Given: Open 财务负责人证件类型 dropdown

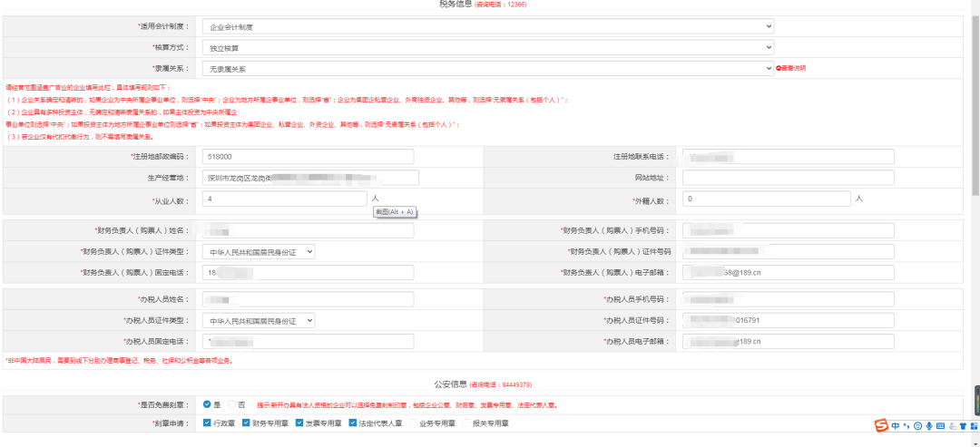Looking at the screenshot, I should (259, 251).
